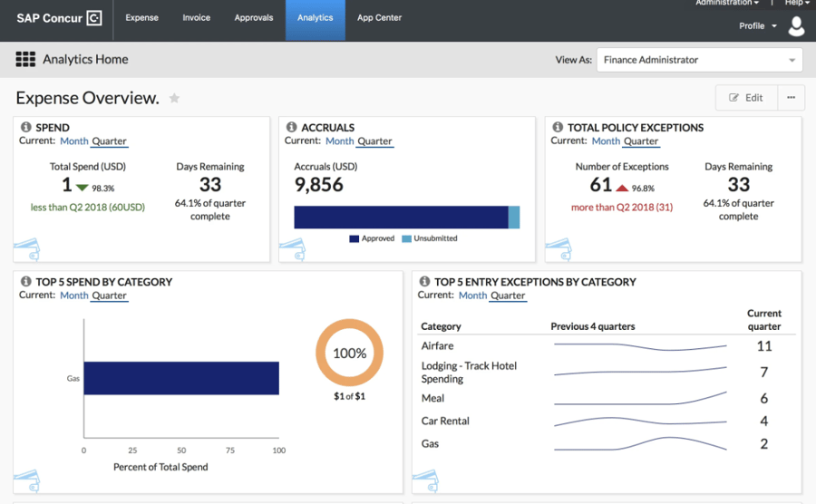Switch Accruals card to Month view

pos(340,141)
